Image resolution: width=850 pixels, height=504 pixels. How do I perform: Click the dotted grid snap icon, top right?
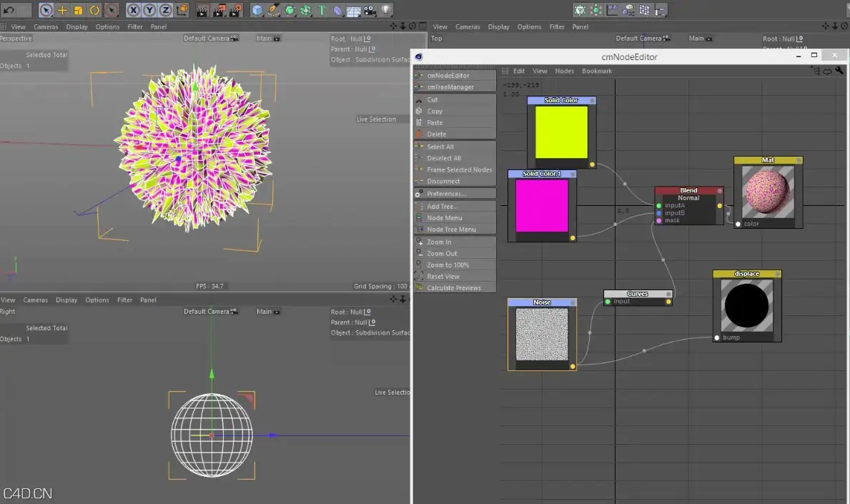point(645,10)
